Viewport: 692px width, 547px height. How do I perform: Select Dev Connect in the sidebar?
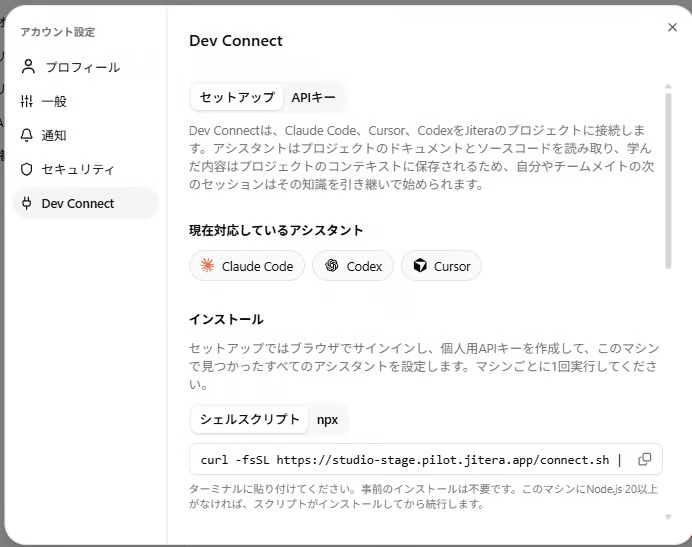(x=86, y=203)
